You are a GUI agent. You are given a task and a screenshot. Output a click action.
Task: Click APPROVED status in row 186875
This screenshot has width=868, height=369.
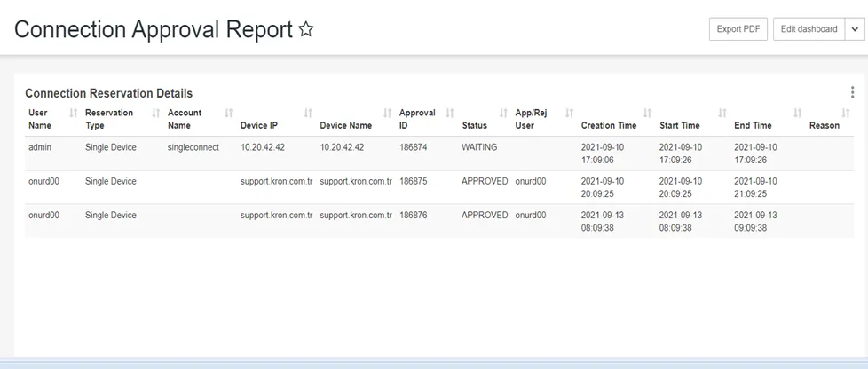tap(485, 181)
